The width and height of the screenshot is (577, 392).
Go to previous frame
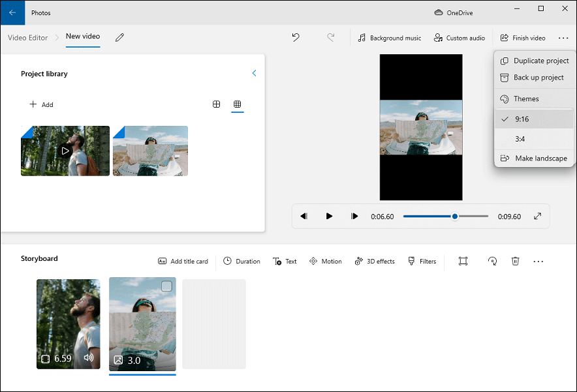[x=304, y=217]
